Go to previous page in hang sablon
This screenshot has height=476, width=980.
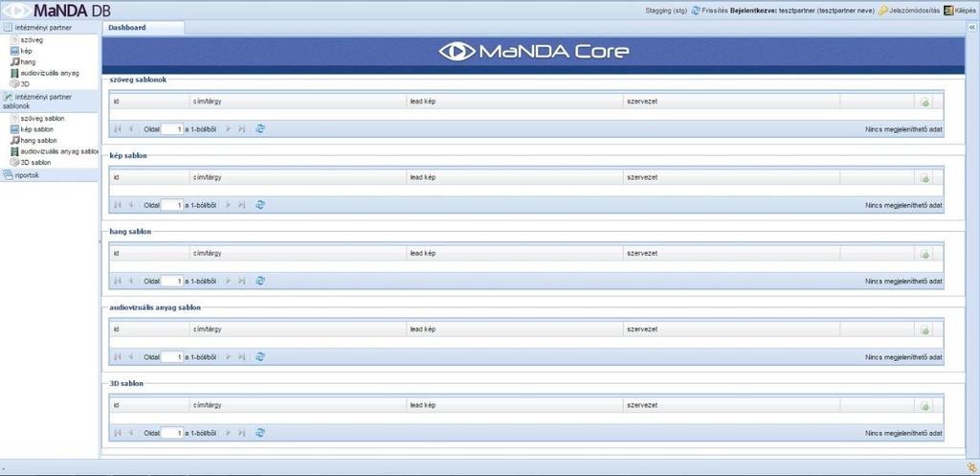coord(130,281)
